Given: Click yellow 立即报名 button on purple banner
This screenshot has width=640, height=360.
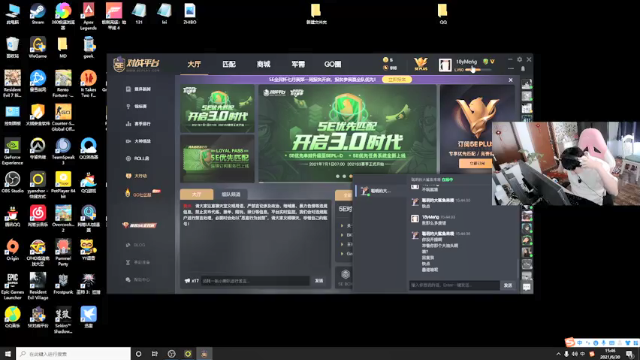Looking at the screenshot, I should coord(397,80).
